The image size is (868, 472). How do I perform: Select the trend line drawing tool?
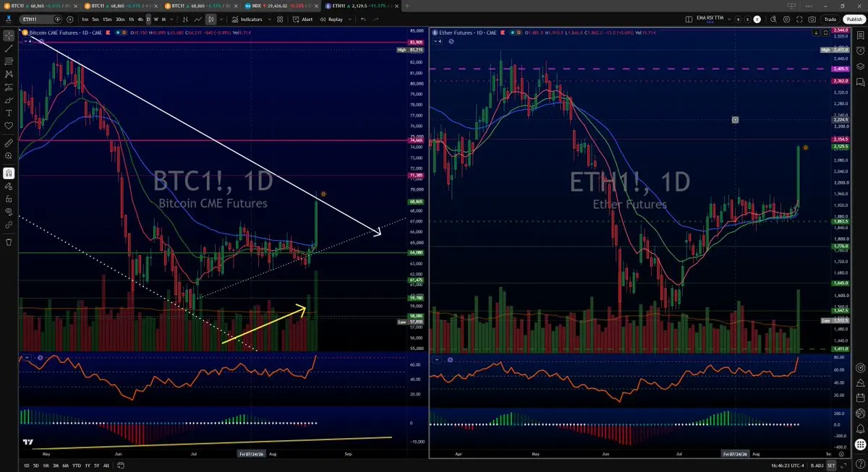click(x=9, y=48)
